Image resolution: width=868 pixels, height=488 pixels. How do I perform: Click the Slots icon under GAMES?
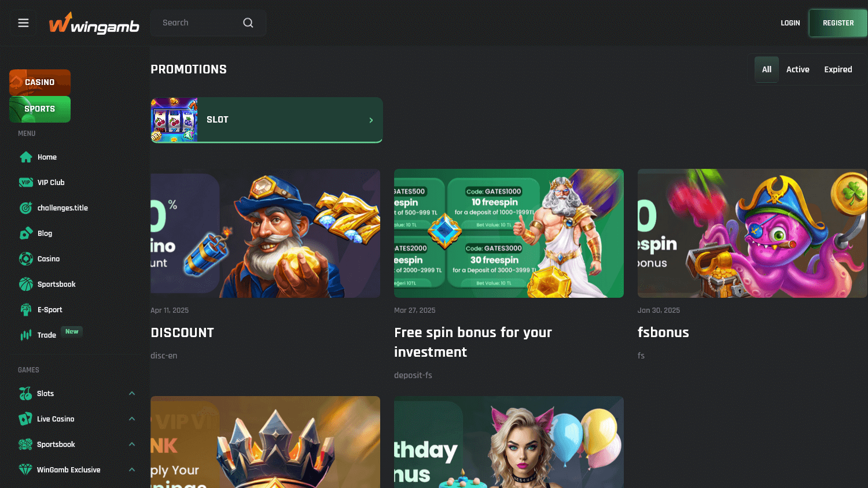26,393
